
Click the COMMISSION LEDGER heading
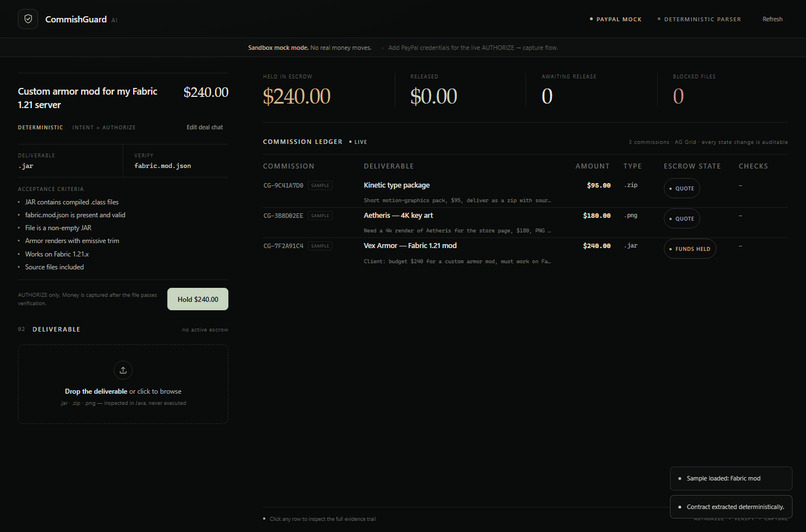(x=302, y=141)
